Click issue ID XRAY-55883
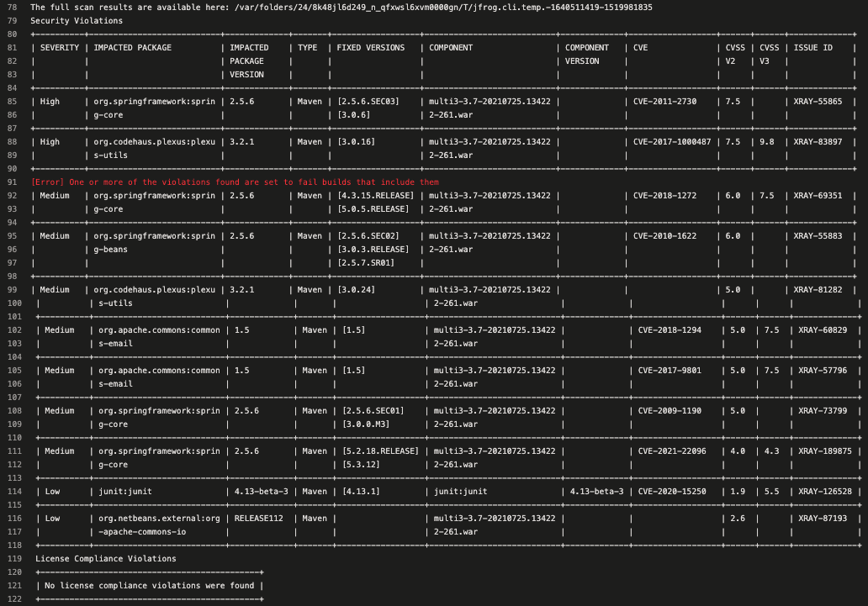Screen dimensions: 868x606 tap(818, 235)
